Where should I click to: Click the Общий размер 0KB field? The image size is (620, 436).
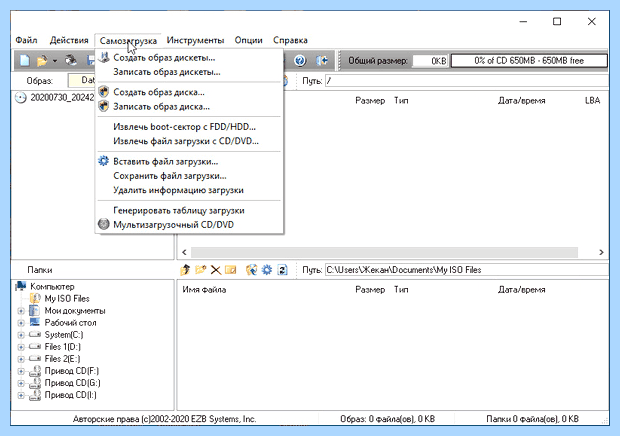[x=430, y=60]
